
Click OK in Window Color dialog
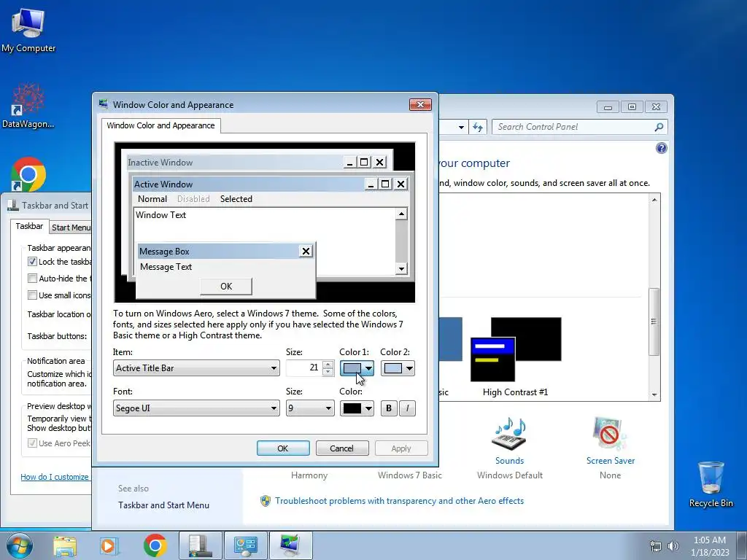coord(283,448)
